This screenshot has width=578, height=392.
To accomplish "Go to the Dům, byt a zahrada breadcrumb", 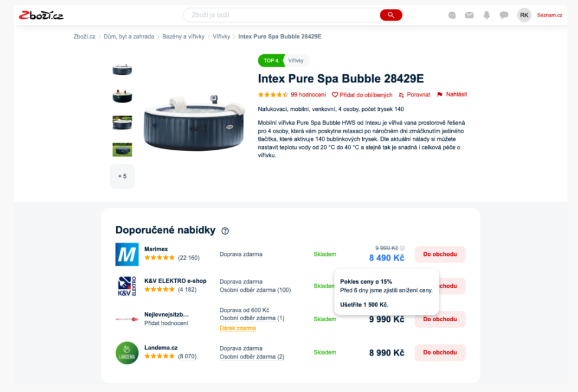I will point(129,37).
